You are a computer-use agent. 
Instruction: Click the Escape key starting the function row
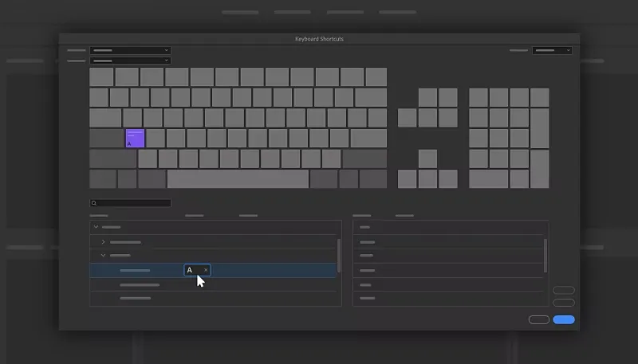[101, 77]
